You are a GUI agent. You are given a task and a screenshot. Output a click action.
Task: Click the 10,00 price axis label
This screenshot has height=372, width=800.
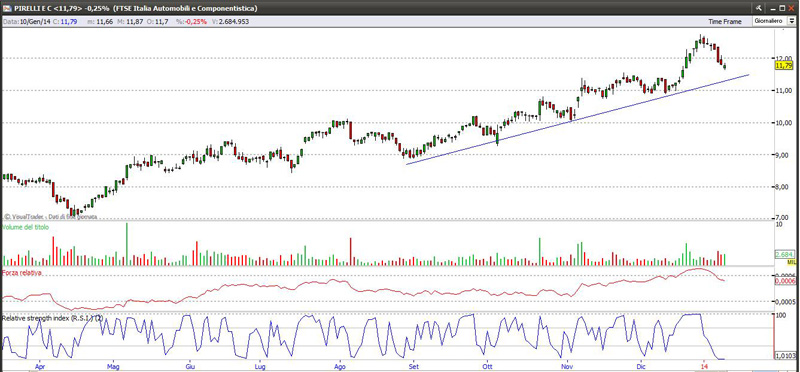783,122
